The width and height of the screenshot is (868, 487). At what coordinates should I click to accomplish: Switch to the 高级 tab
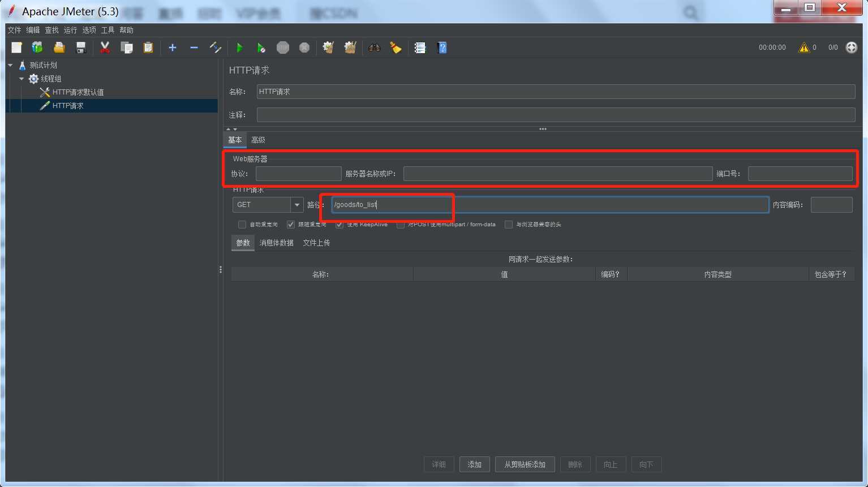click(x=258, y=140)
